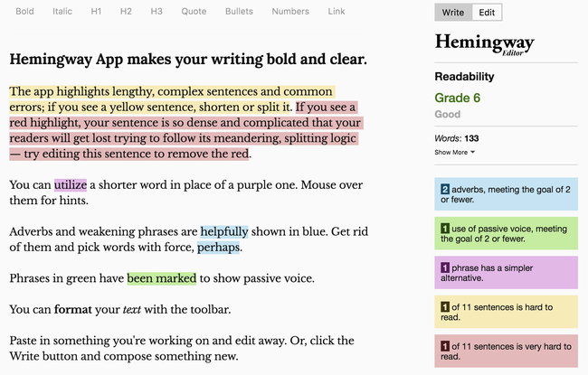This screenshot has height=375, width=588.
Task: Set H3 heading style
Action: tap(156, 12)
